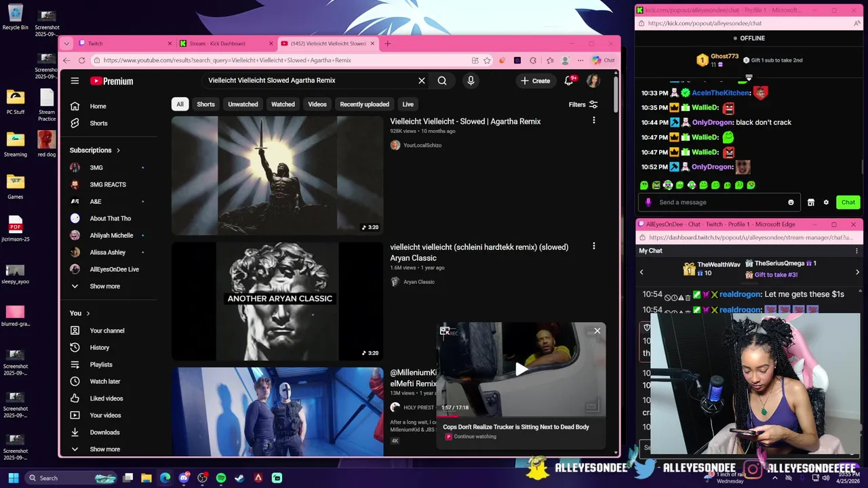Click Continue watching under miniplayer

pos(475,436)
